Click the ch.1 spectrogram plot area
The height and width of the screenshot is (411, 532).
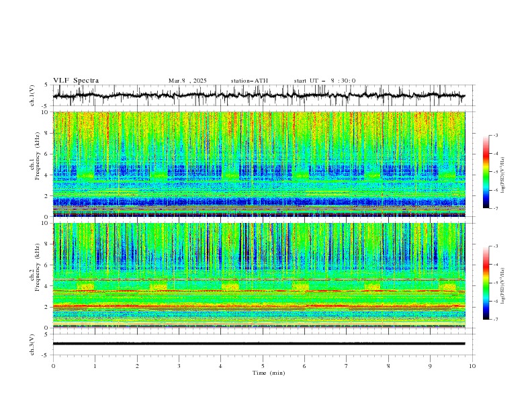click(x=259, y=164)
